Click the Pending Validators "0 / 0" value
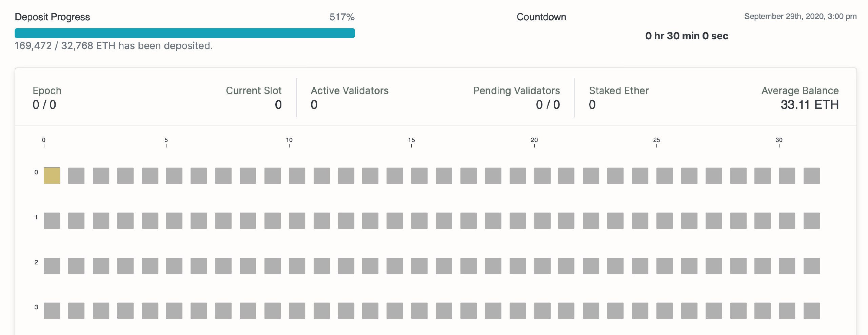868x335 pixels. pyautogui.click(x=548, y=105)
